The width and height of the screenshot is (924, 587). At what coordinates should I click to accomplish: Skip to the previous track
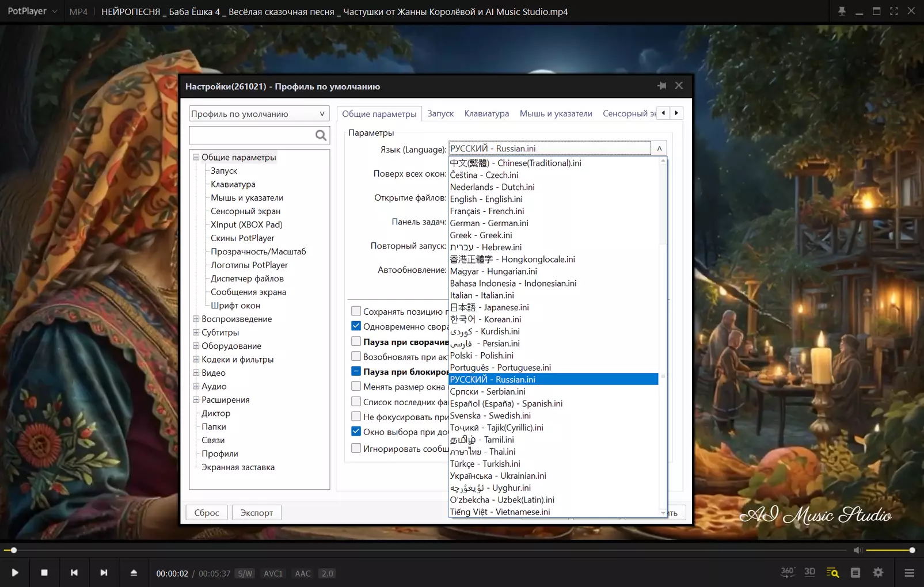pos(74,573)
